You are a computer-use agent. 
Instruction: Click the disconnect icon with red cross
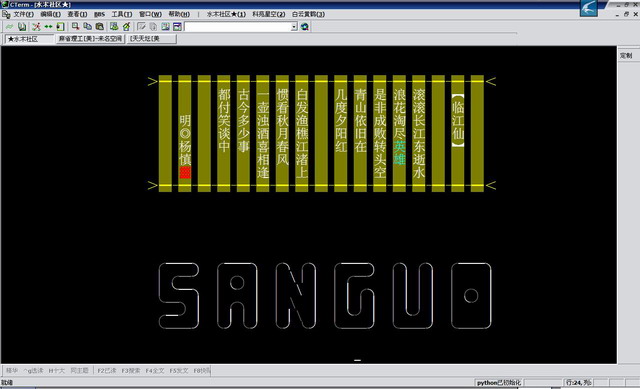(x=36, y=27)
